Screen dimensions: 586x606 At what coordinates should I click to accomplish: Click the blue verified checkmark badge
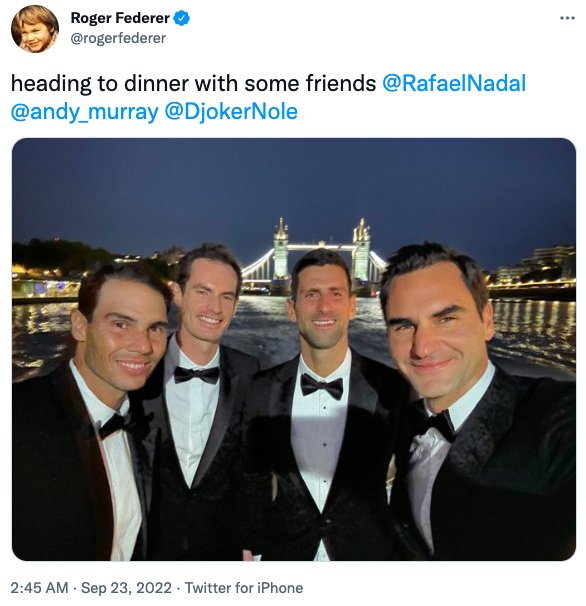pos(181,18)
